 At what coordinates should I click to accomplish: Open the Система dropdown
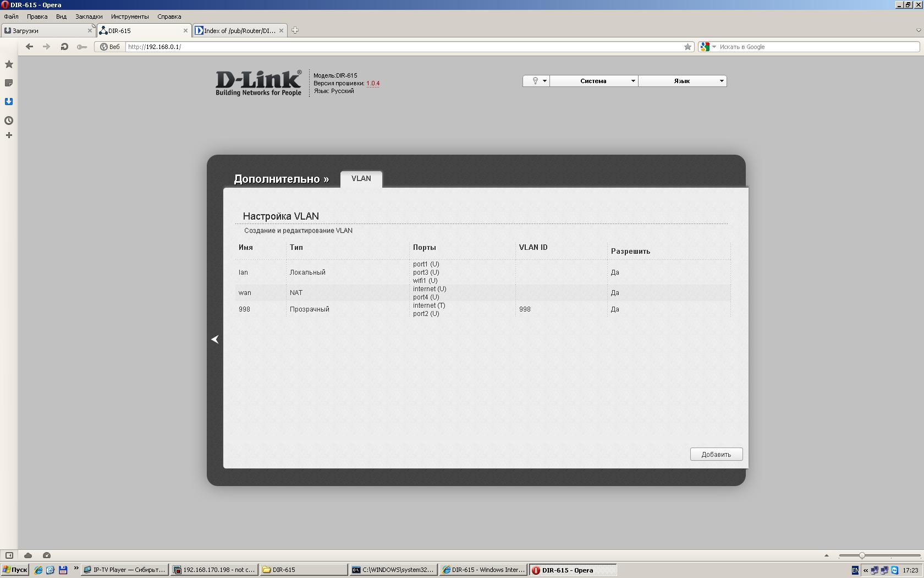coord(594,81)
